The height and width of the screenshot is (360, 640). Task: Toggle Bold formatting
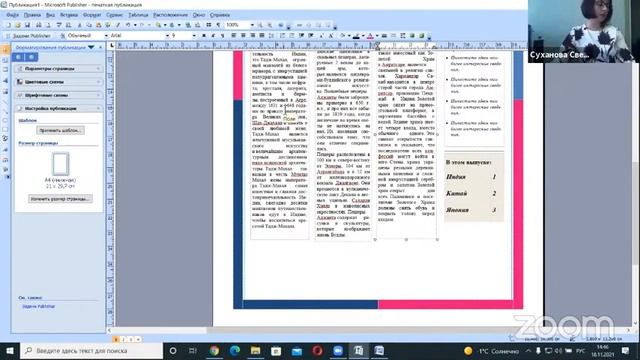click(x=204, y=36)
